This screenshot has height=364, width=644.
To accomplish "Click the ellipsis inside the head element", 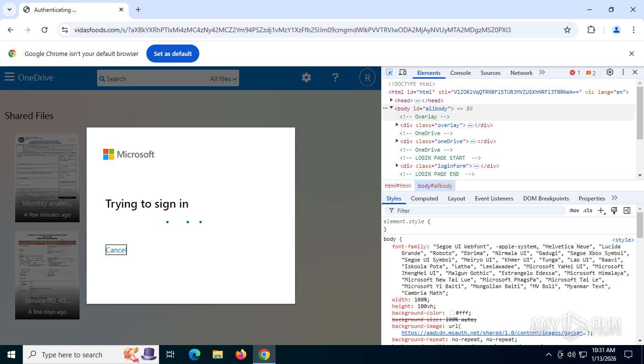I will click(x=417, y=100).
